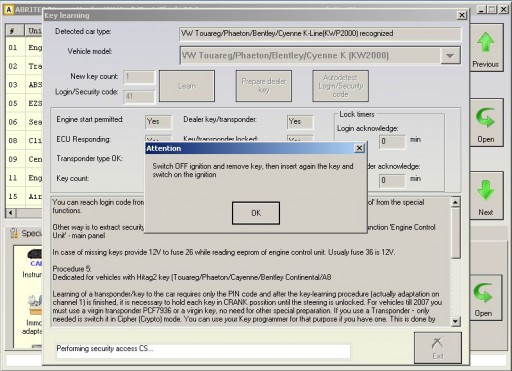
Task: Select unit row 15 in list
Action: (24, 197)
